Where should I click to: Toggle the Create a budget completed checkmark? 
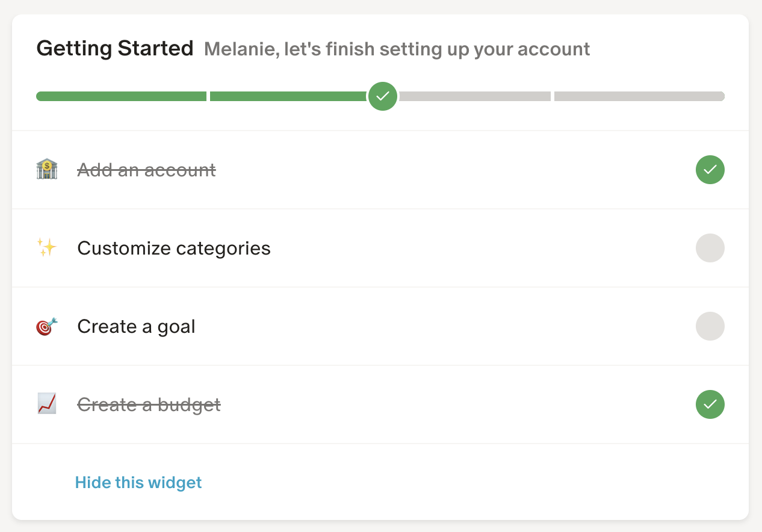click(710, 404)
